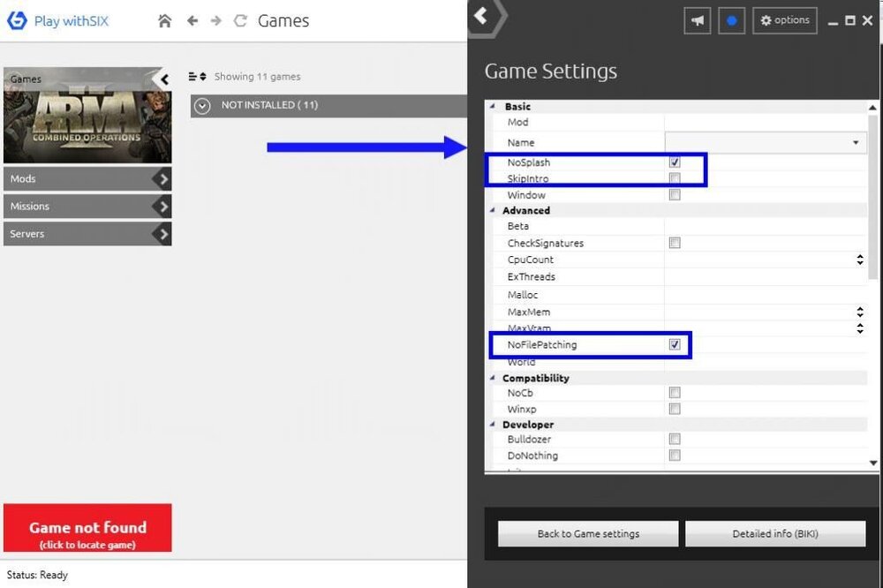Screen dimensions: 883x588
Task: Click the ExThreads value field
Action: coord(766,276)
